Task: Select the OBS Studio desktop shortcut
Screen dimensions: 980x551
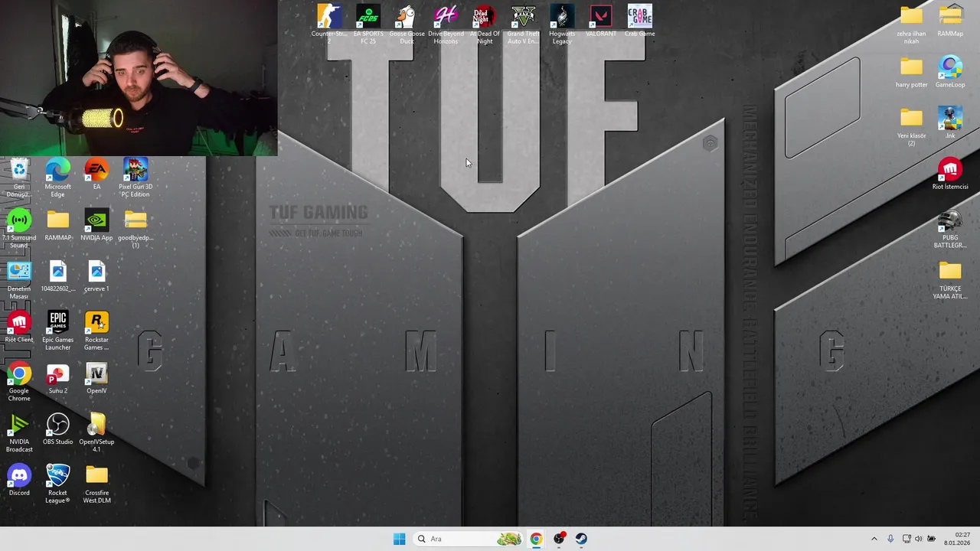Action: (57, 424)
